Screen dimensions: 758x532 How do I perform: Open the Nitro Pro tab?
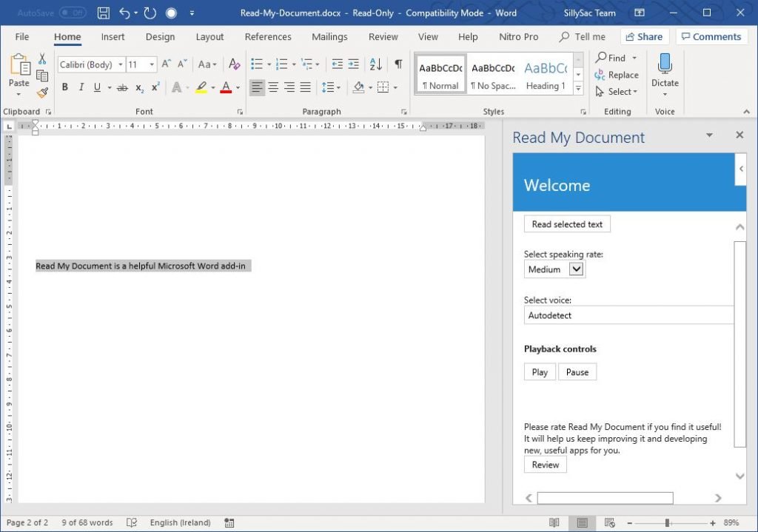[x=520, y=36]
